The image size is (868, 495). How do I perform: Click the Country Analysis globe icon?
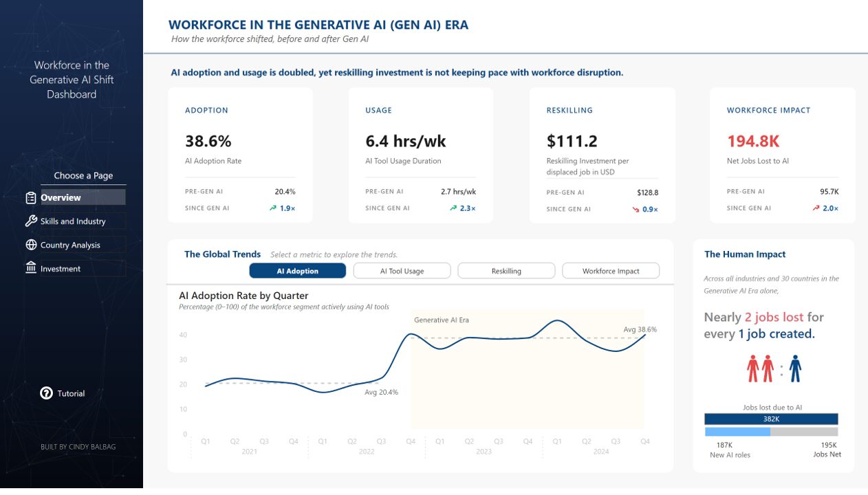click(30, 245)
